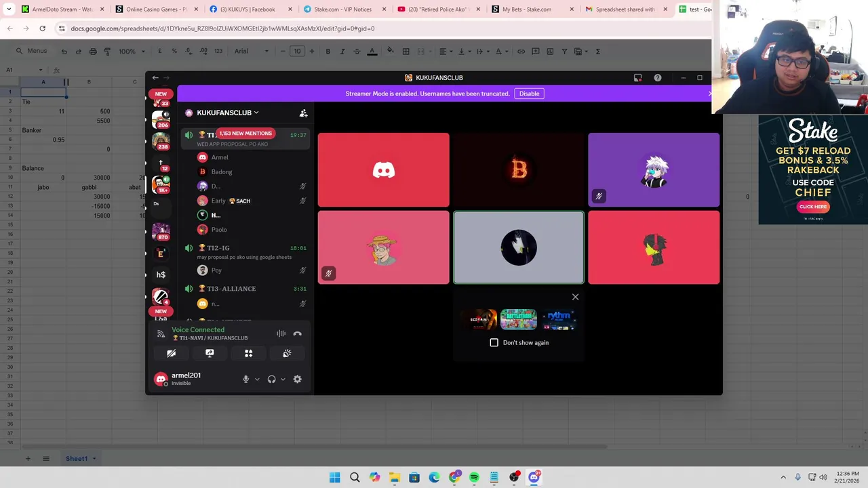This screenshot has height=488, width=868.
Task: Select the white-haired avatar video tile
Action: [x=654, y=170]
